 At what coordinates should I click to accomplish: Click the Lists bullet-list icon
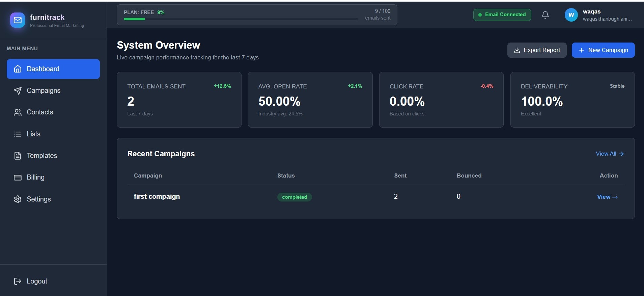(x=18, y=134)
